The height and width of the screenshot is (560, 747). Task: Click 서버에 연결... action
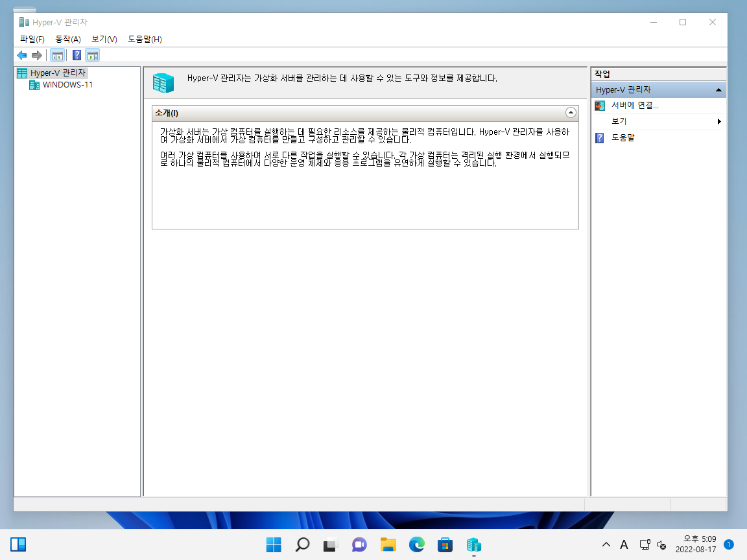[x=635, y=106]
